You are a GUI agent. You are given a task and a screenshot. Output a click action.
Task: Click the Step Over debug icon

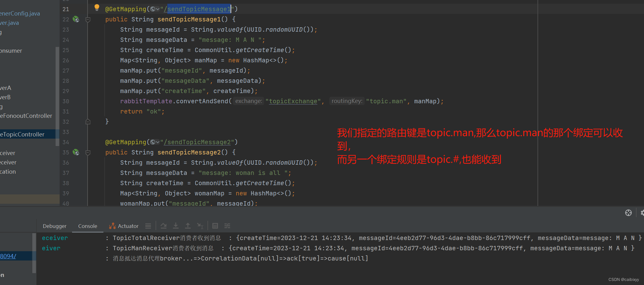[x=163, y=226]
